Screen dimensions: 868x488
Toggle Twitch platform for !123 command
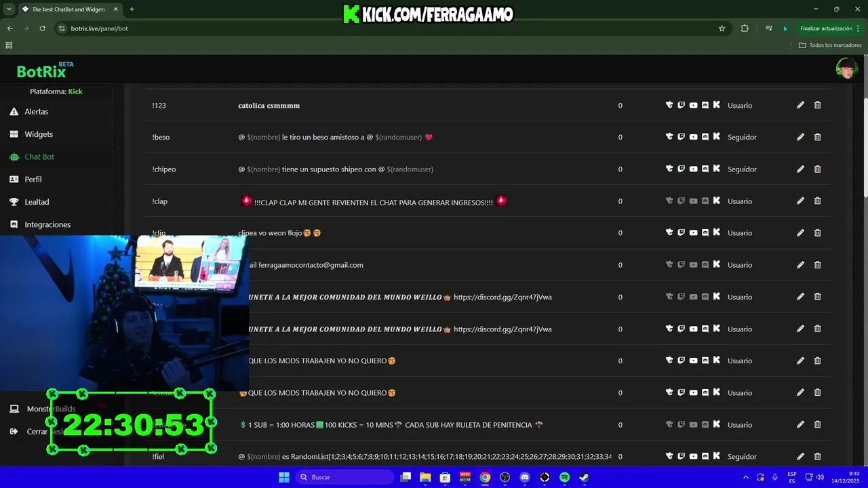point(681,105)
